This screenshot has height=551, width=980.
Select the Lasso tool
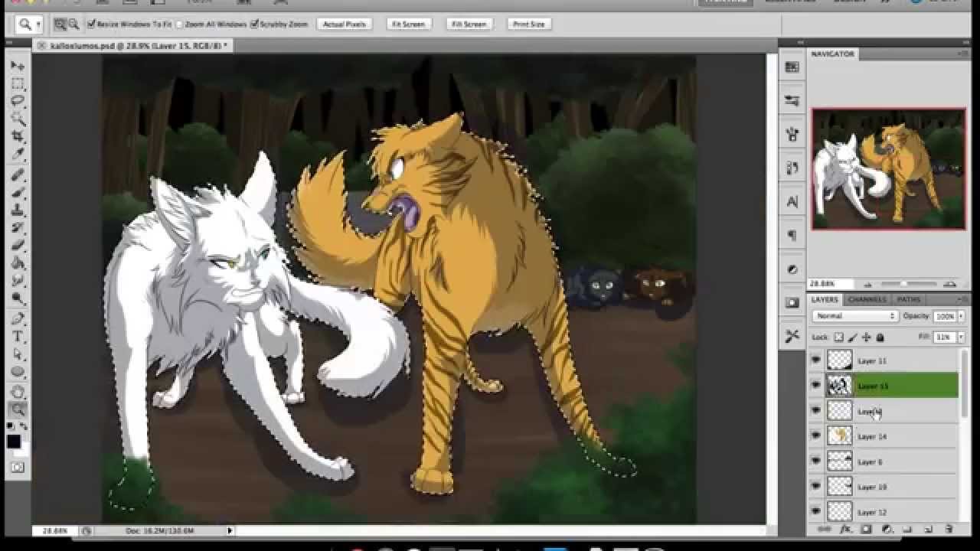18,100
